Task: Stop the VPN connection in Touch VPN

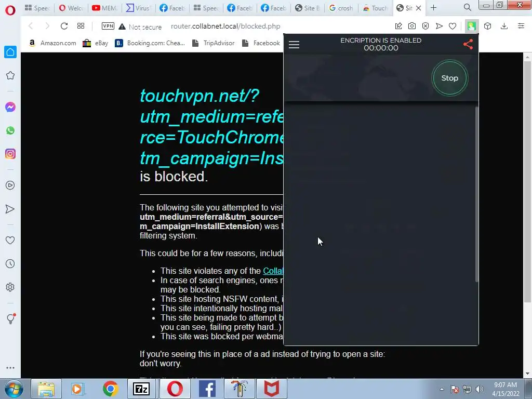Action: [x=450, y=78]
